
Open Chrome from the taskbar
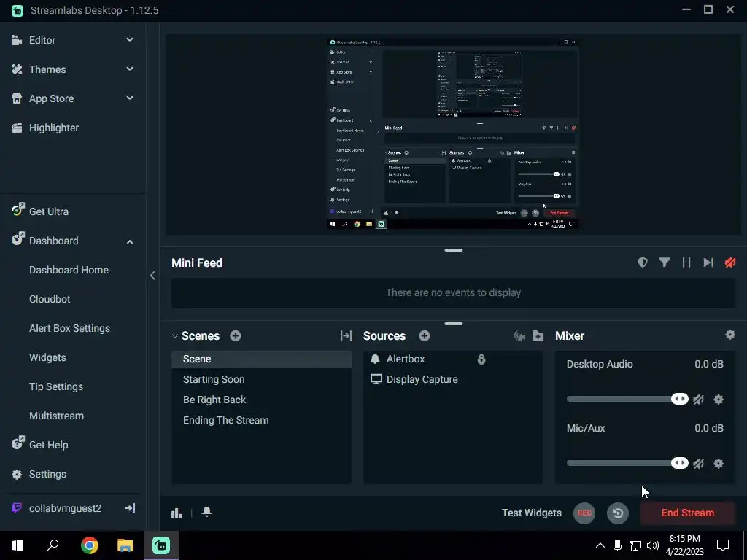point(89,545)
